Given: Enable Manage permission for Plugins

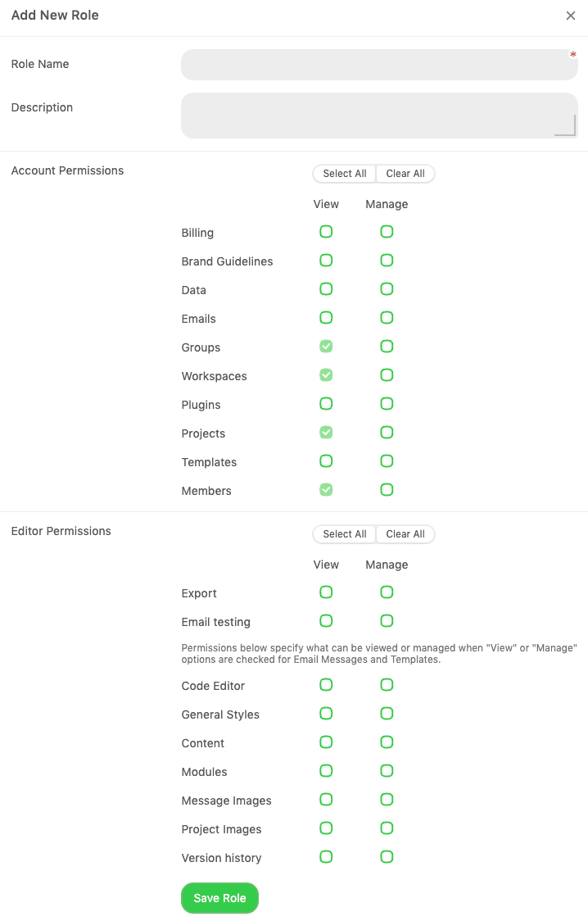Looking at the screenshot, I should [x=387, y=404].
